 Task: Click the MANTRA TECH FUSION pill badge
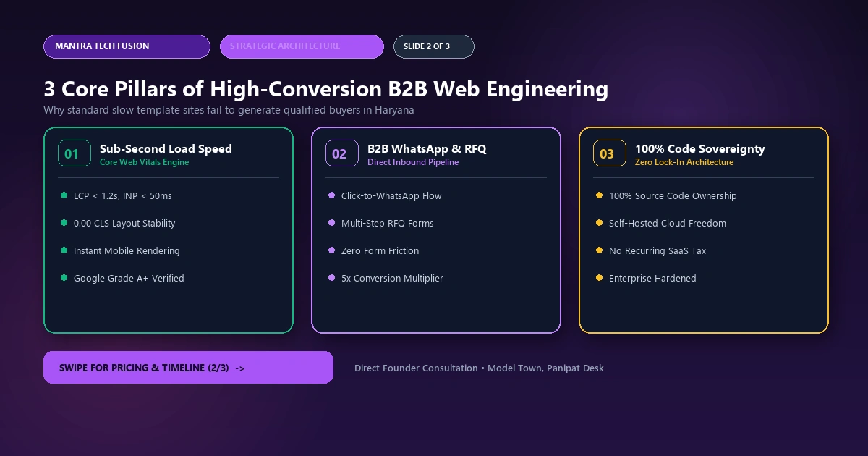coord(127,46)
